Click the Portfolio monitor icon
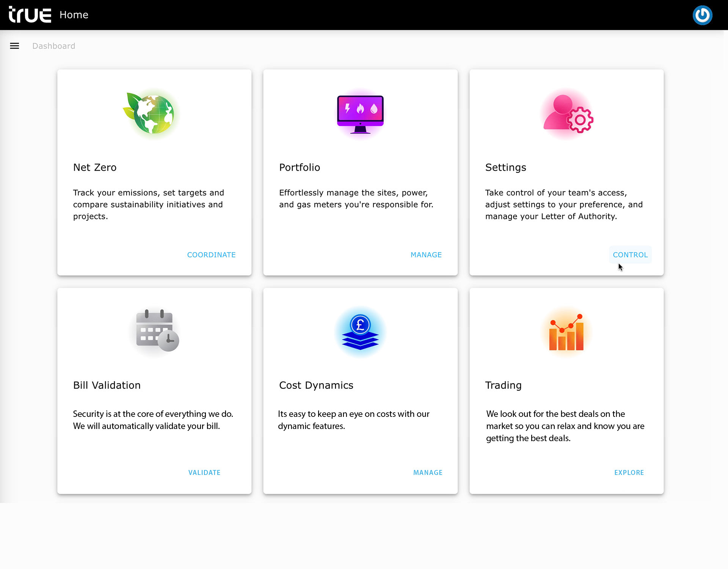Screen dimensions: 728x569 [360, 114]
